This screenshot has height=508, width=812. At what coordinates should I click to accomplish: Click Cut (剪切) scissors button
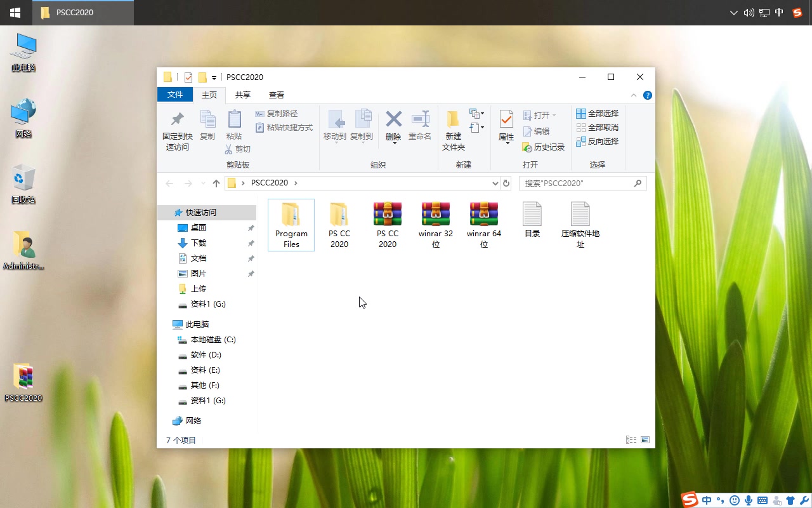(x=238, y=149)
